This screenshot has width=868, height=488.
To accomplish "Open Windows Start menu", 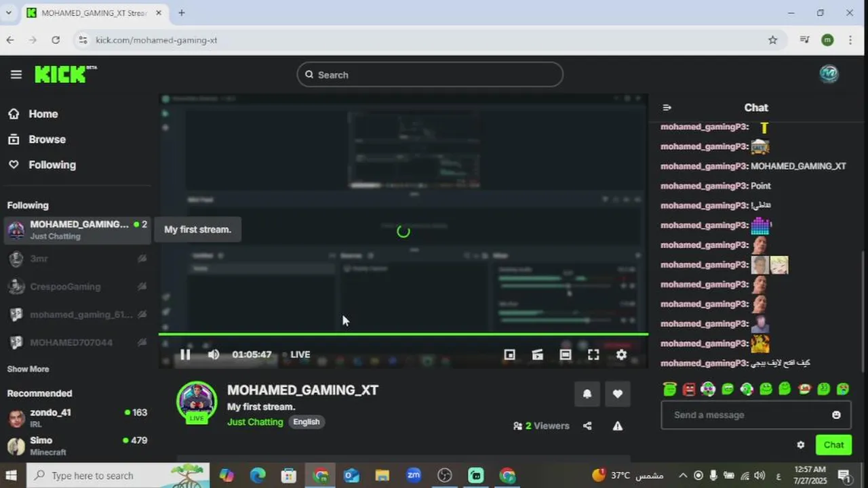I will (11, 475).
